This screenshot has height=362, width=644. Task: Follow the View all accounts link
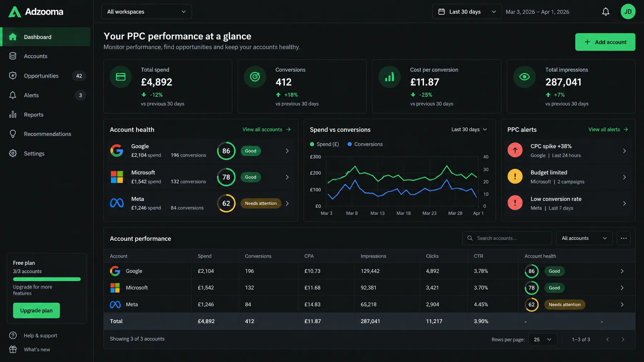[267, 129]
